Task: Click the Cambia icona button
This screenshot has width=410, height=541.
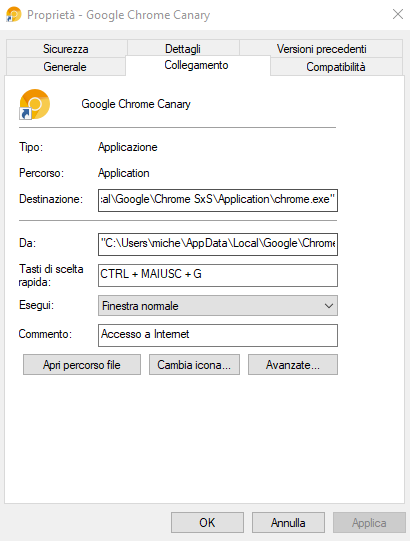Action: pos(194,365)
